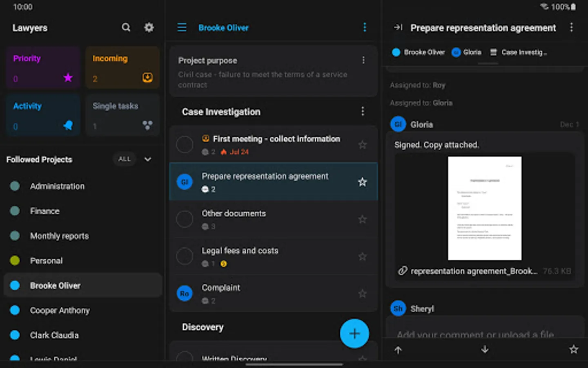This screenshot has height=368, width=588.
Task: Open task detail overflow menu
Action: coord(571,27)
